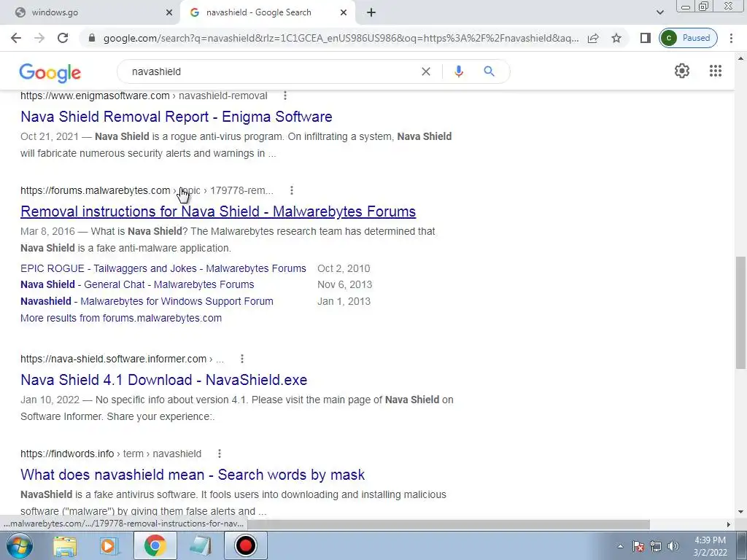Viewport: 747px width, 560px height.
Task: Click scroll right arrow on horizontal bar
Action: (729, 524)
